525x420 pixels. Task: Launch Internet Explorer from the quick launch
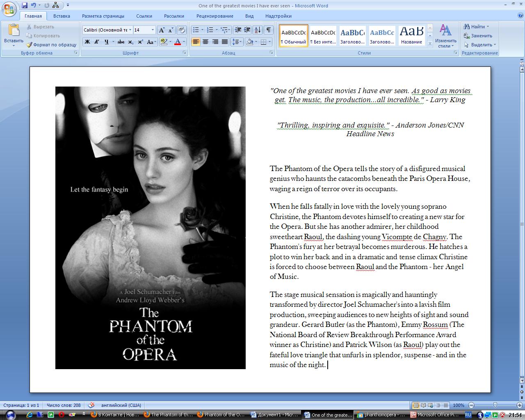[x=30, y=415]
